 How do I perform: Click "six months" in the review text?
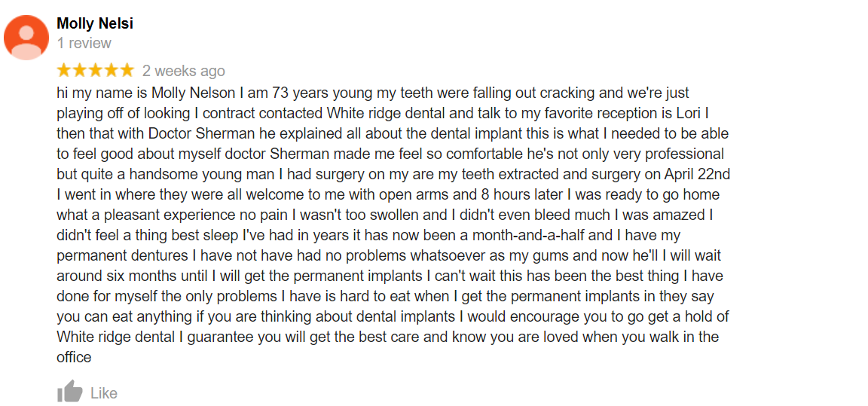144,276
